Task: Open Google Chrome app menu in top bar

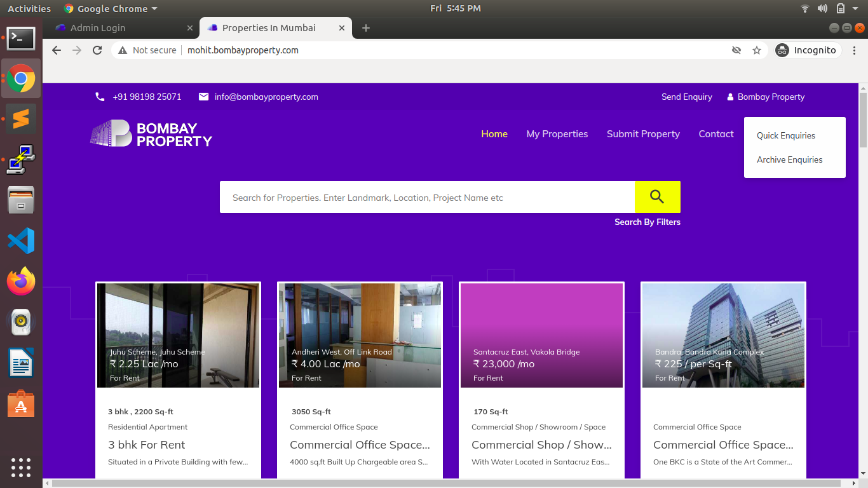Action: (x=111, y=9)
